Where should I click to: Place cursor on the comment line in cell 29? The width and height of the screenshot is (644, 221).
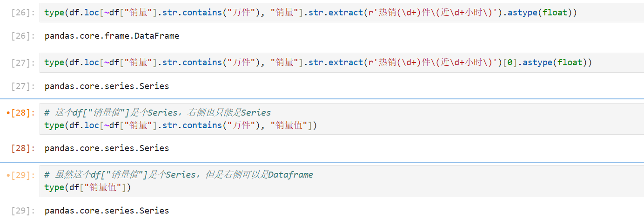[179, 175]
